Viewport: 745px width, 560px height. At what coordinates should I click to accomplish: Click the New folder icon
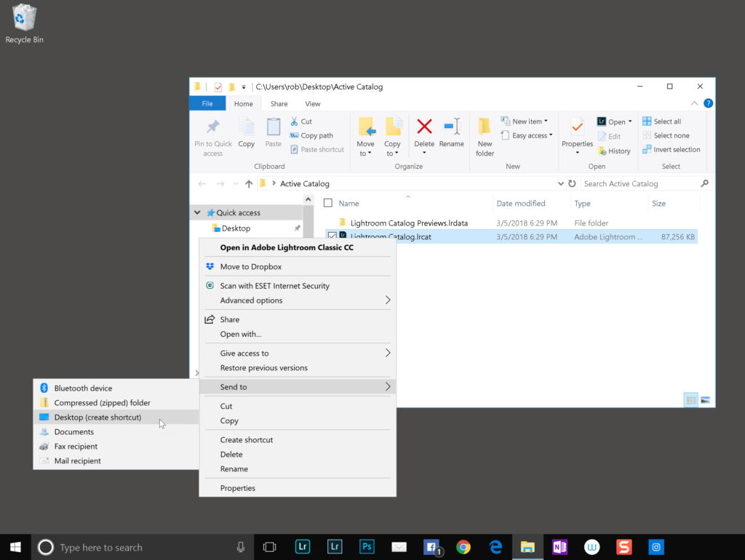(x=484, y=127)
